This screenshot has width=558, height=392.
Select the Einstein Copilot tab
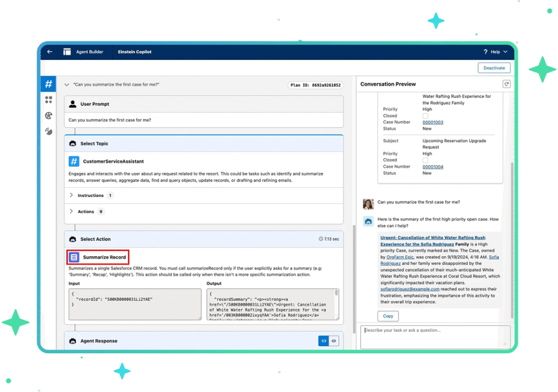click(135, 52)
